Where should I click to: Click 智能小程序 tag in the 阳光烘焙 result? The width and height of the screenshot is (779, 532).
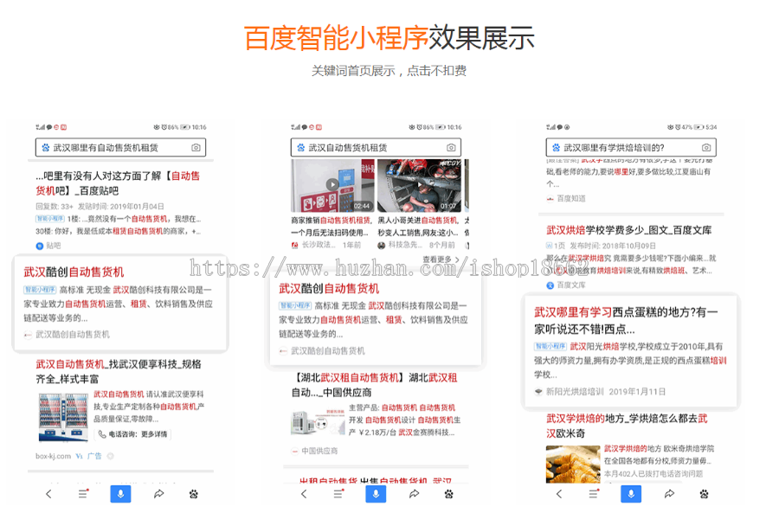(x=550, y=346)
